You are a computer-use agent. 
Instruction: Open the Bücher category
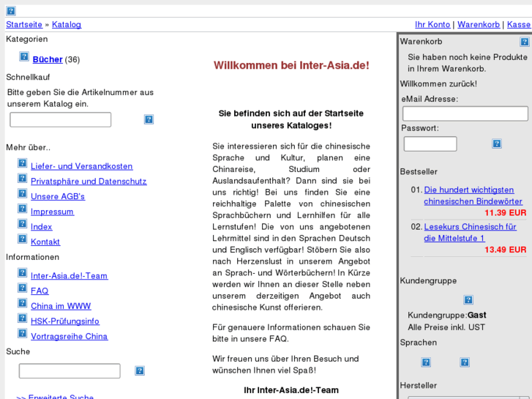pos(48,59)
